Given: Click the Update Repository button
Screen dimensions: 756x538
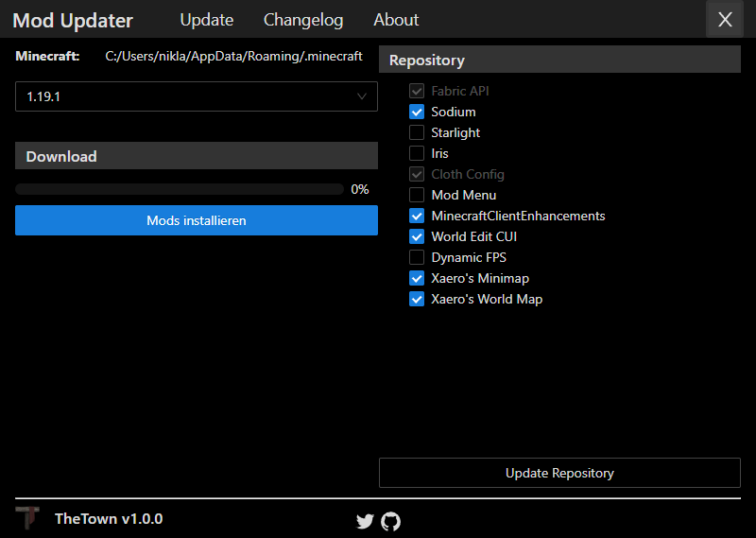Looking at the screenshot, I should [x=559, y=473].
